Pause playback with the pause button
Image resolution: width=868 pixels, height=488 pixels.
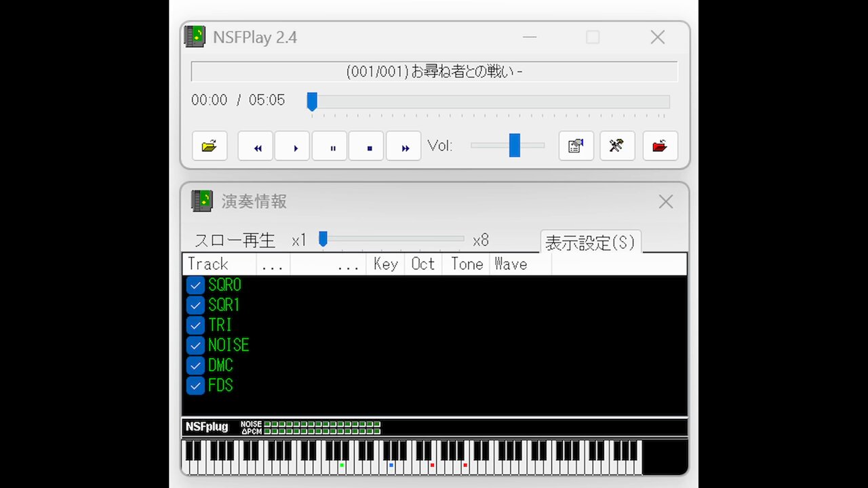coord(330,146)
